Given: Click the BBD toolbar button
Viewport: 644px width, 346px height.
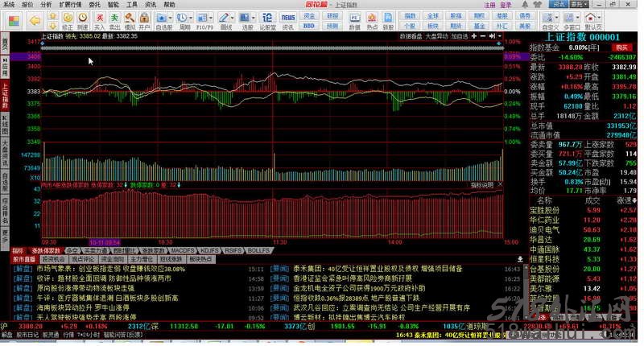Looking at the screenshot, I should [x=309, y=26].
